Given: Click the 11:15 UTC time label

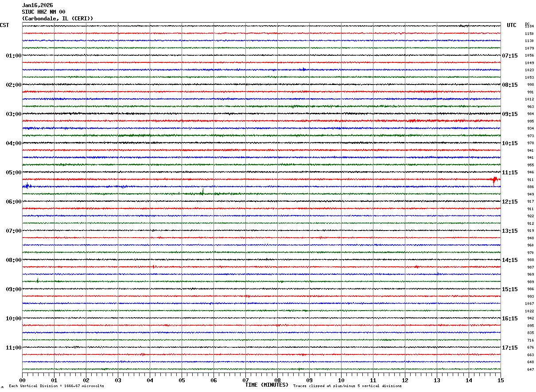Looking at the screenshot, I should [x=510, y=173].
